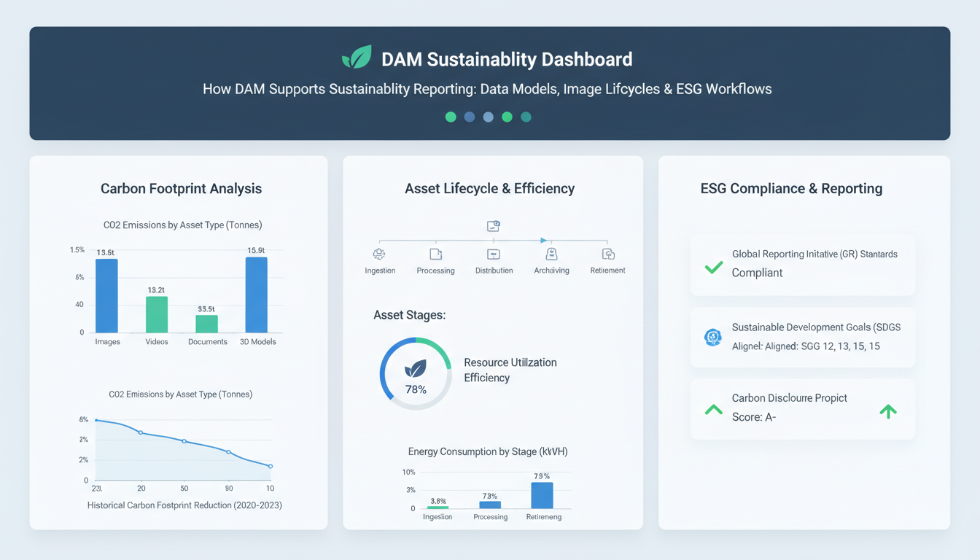Select the Images bar in CO2 emissions chart
Image resolution: width=980 pixels, height=560 pixels.
106,297
